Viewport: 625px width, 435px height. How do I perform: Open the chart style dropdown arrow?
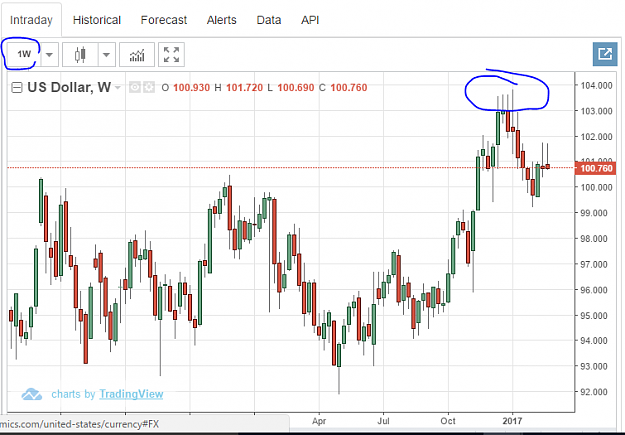pos(106,54)
